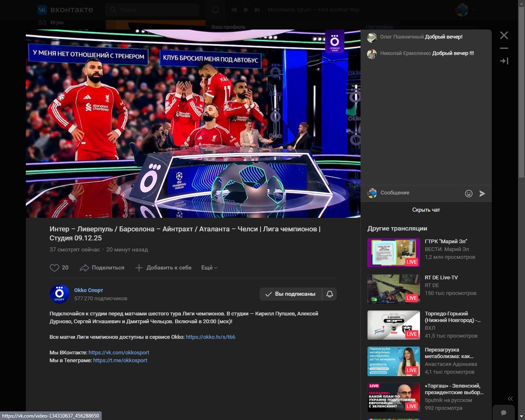The image size is (525, 420).
Task: Click the Поиск search field
Action: pos(152,10)
